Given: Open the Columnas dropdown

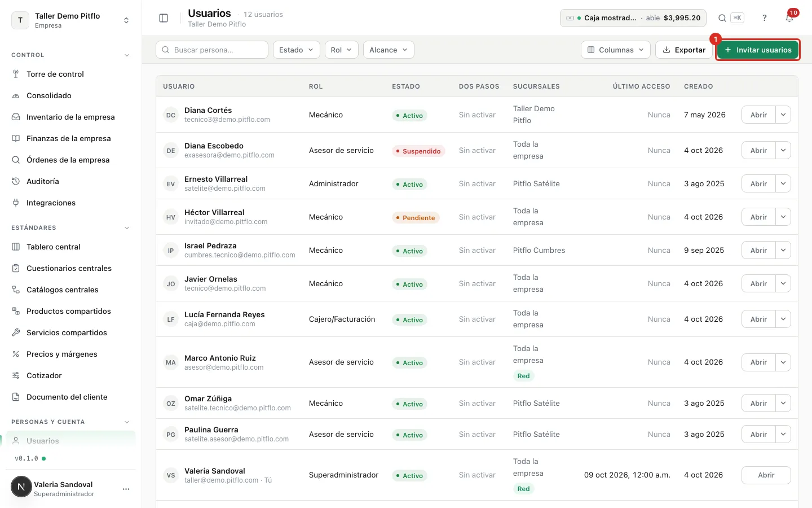Looking at the screenshot, I should [616, 50].
